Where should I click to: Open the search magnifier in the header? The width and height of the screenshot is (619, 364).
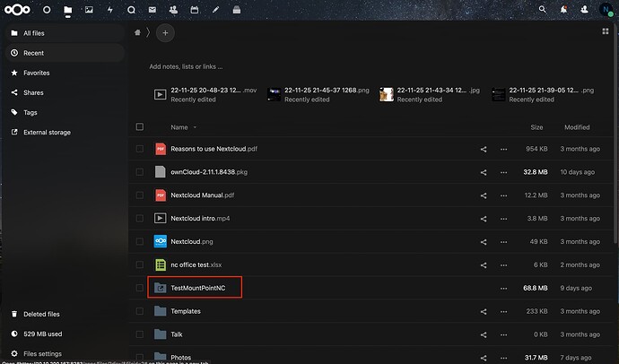click(543, 9)
